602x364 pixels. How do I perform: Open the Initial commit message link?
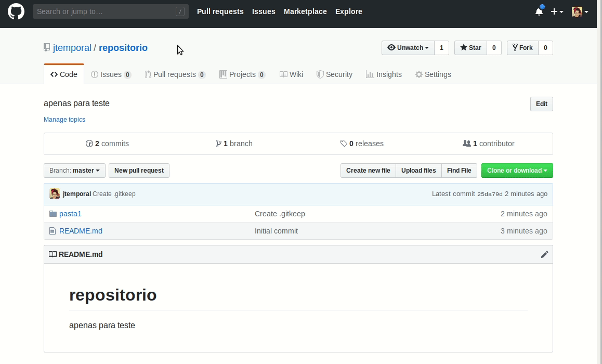(277, 231)
